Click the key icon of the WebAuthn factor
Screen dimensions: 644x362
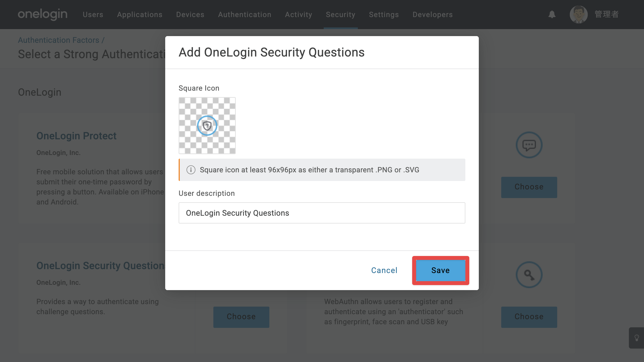(x=529, y=275)
